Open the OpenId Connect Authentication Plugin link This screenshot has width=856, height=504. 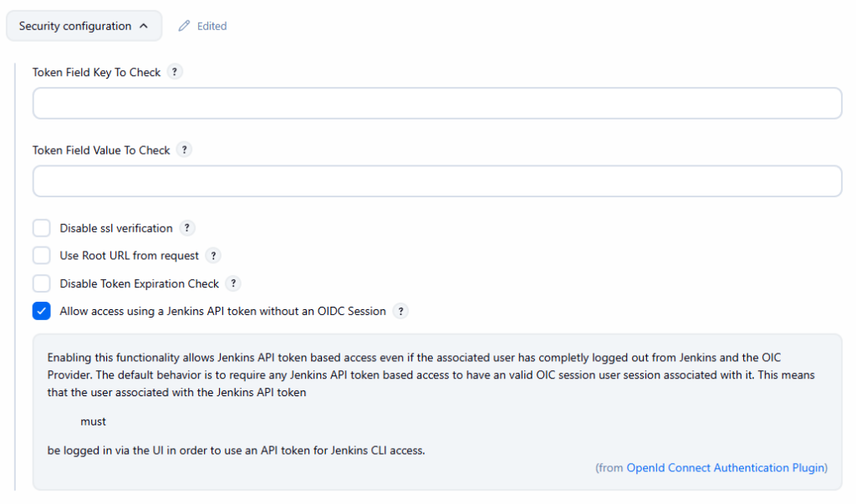click(726, 468)
